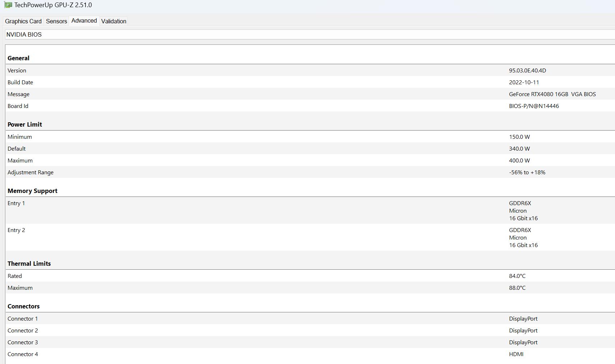The image size is (615, 364).
Task: Open the Sensors tab
Action: tap(56, 21)
